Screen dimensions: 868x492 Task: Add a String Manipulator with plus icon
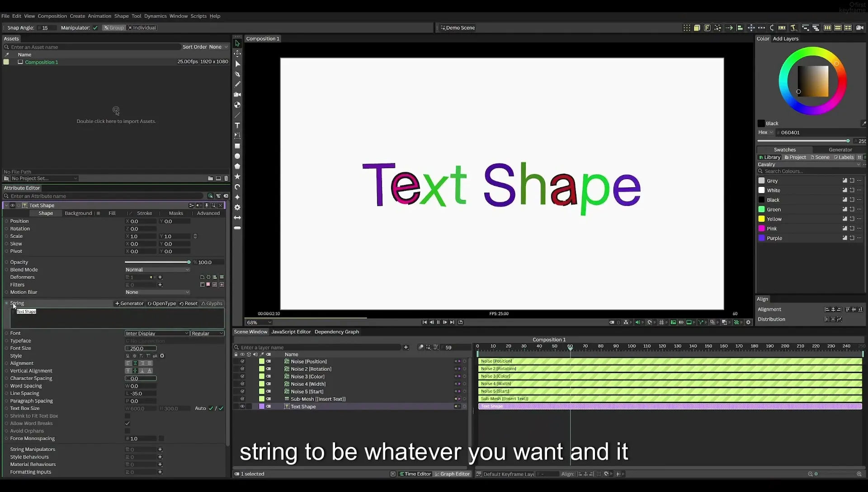click(160, 449)
